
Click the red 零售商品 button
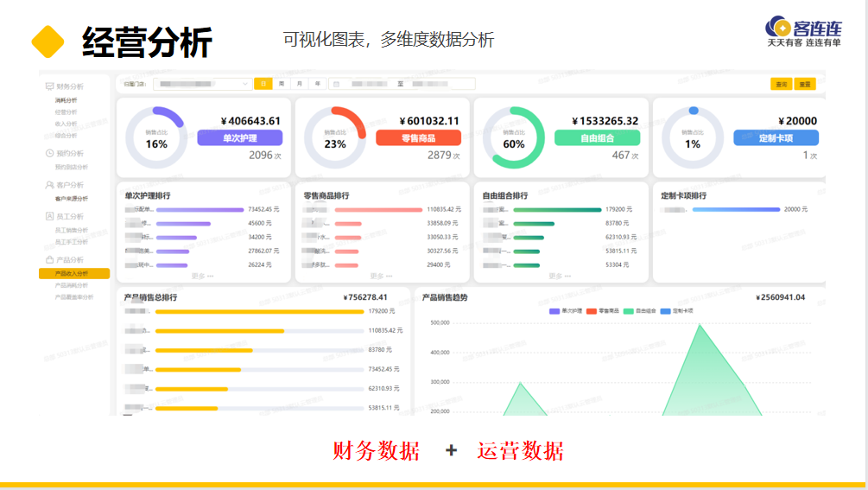point(419,138)
